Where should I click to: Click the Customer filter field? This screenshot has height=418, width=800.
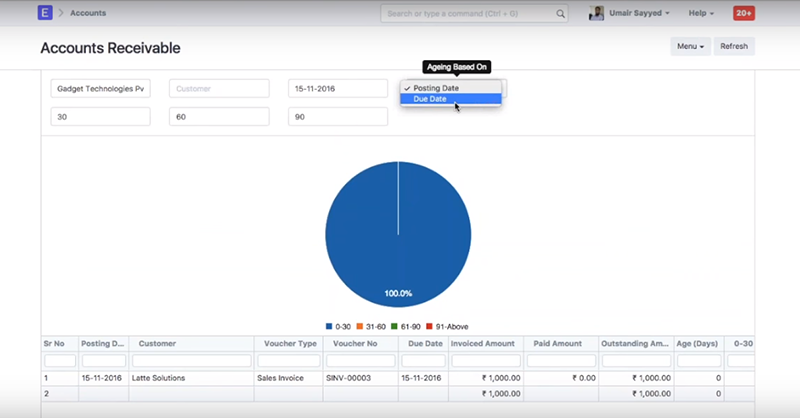[x=219, y=88]
